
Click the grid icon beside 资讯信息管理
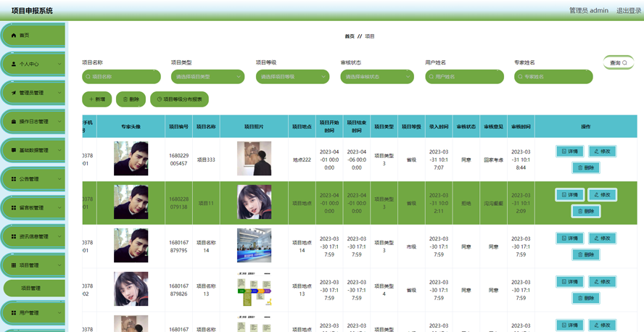click(x=14, y=236)
